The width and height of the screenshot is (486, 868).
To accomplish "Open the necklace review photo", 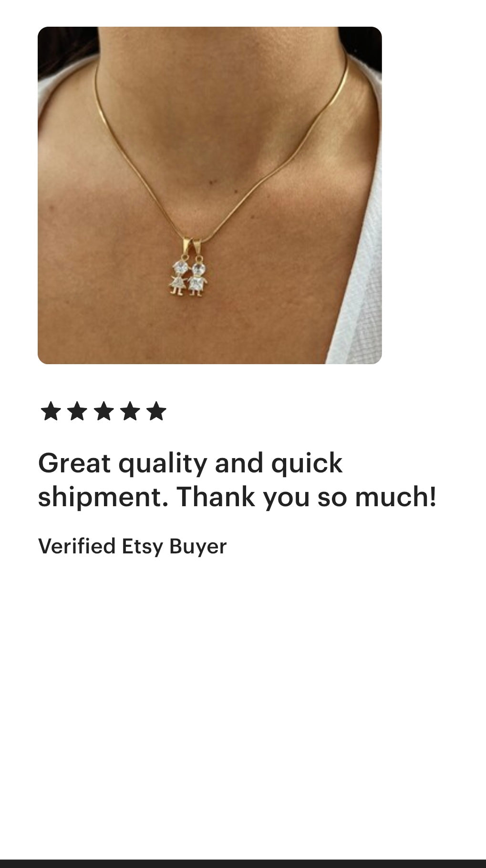I will click(x=210, y=195).
